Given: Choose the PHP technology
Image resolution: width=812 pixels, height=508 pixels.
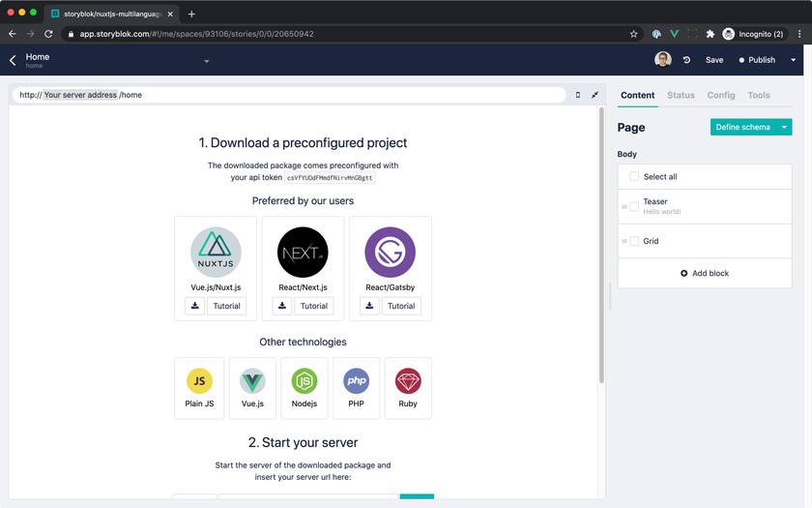Looking at the screenshot, I should (x=357, y=388).
